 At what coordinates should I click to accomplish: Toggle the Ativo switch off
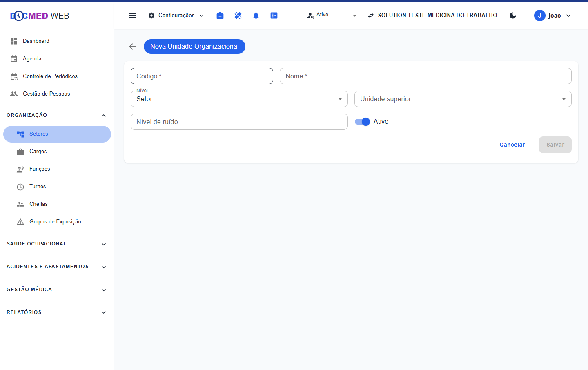[x=362, y=122]
